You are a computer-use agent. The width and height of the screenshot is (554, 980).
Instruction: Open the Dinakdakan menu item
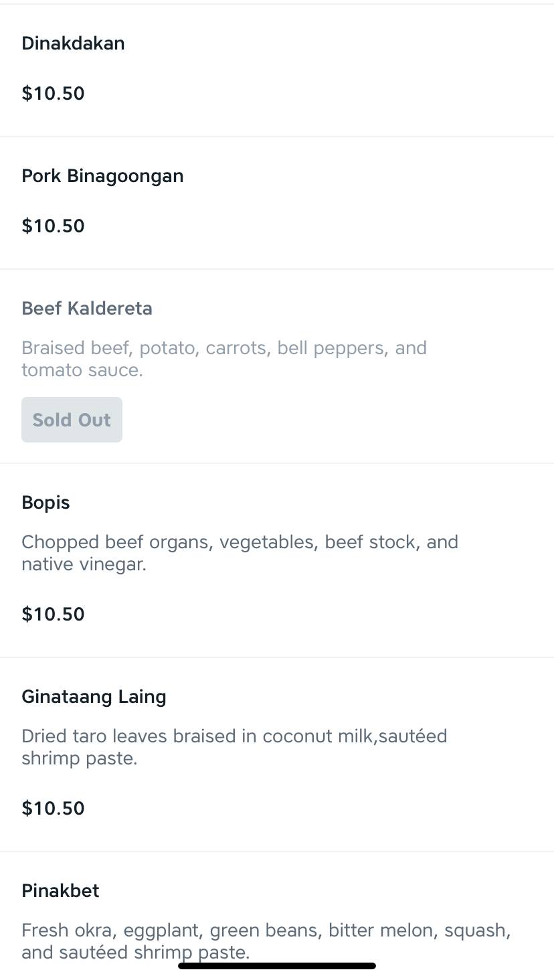73,44
